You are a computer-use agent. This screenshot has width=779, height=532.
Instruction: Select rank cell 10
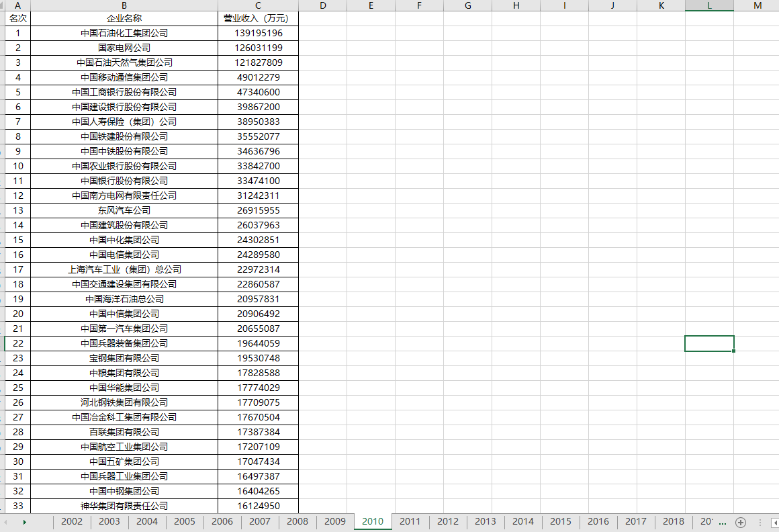[x=18, y=167]
